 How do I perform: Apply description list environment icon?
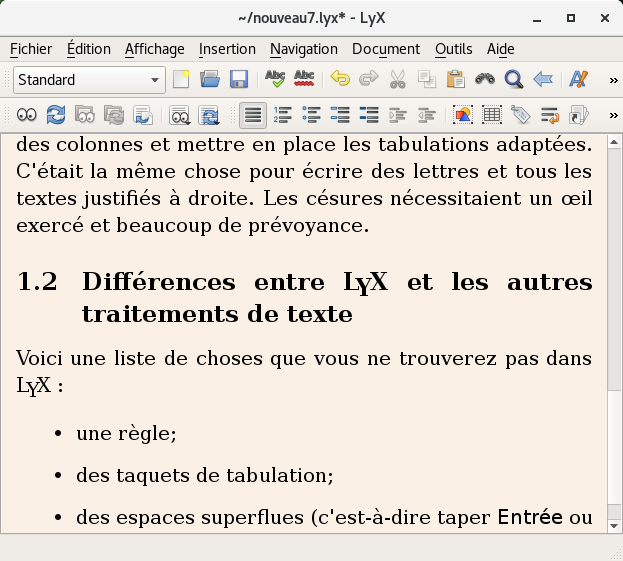pyautogui.click(x=369, y=116)
